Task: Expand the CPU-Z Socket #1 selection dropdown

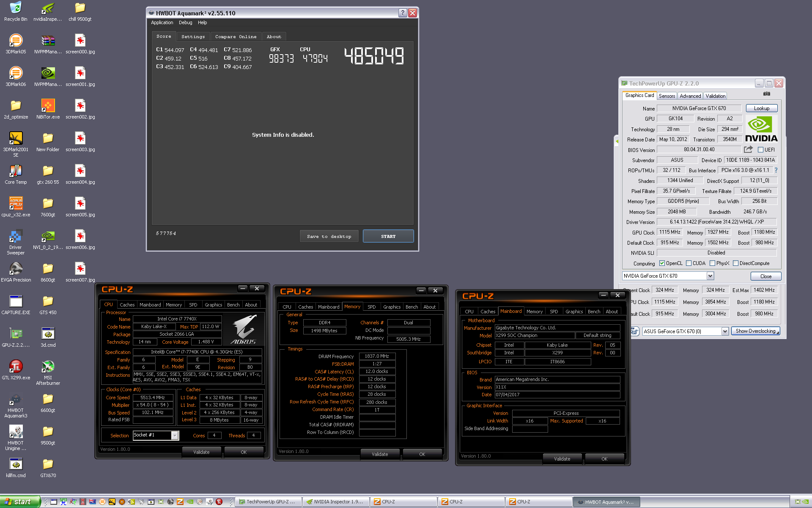Action: [175, 435]
